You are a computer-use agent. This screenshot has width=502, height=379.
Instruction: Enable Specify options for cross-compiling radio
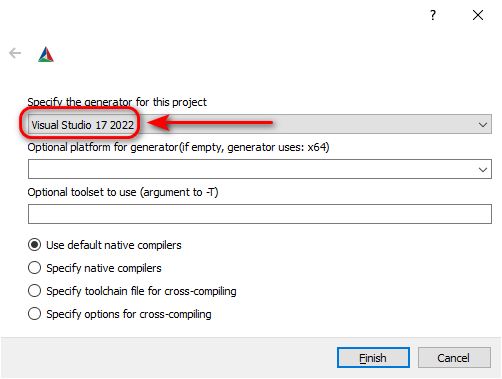[34, 314]
